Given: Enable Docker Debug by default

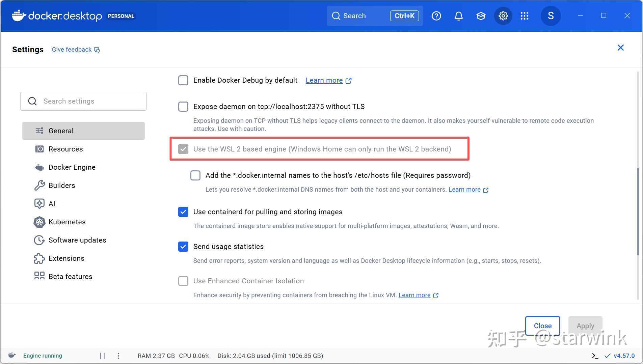Looking at the screenshot, I should click(183, 80).
